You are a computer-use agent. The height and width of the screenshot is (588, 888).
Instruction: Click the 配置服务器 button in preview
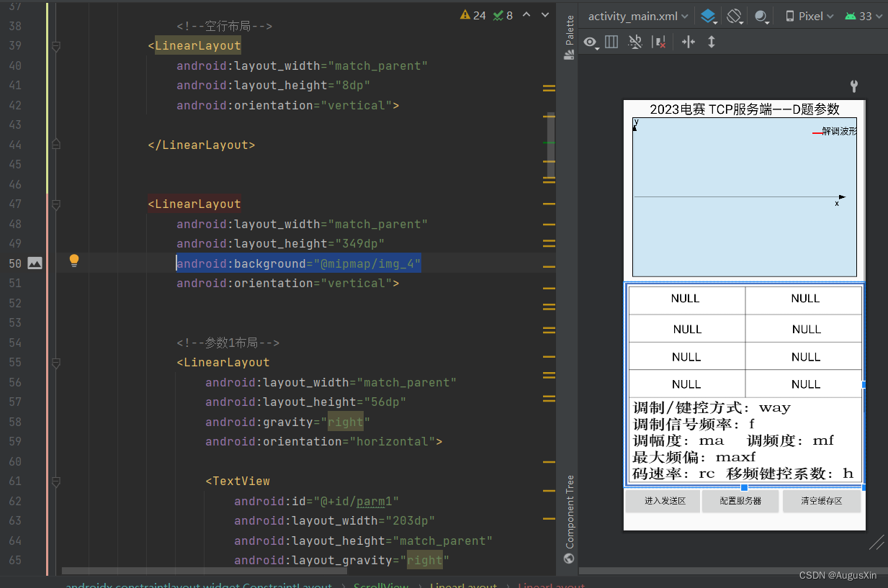click(740, 501)
